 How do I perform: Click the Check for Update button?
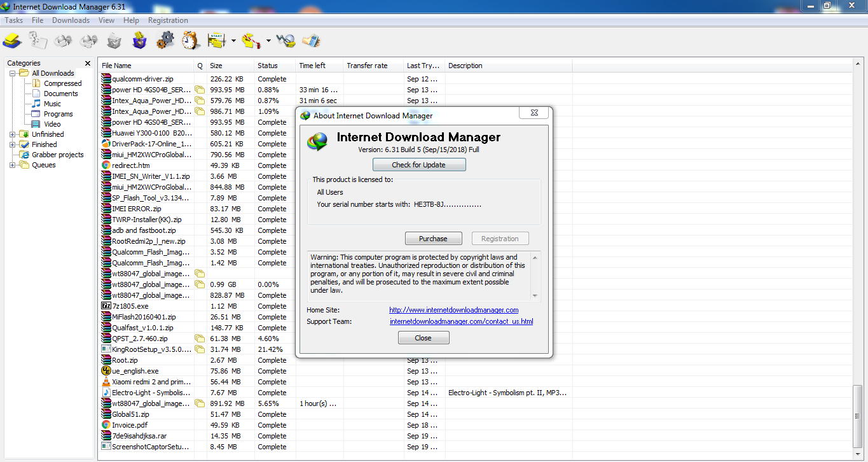coord(419,165)
